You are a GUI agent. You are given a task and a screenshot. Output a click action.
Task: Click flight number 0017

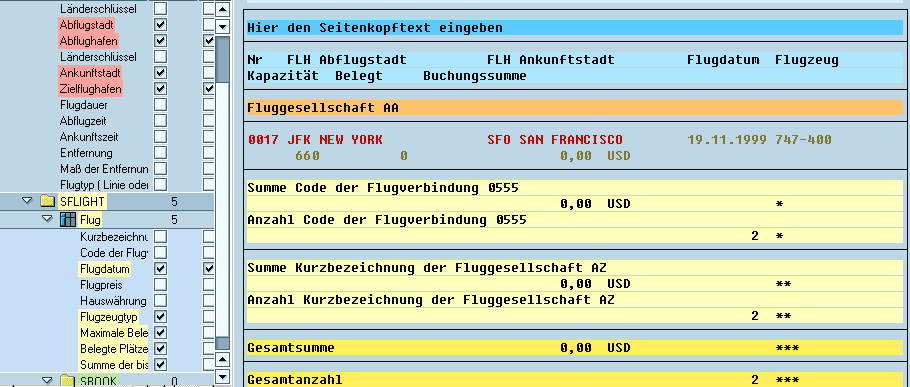(x=263, y=140)
